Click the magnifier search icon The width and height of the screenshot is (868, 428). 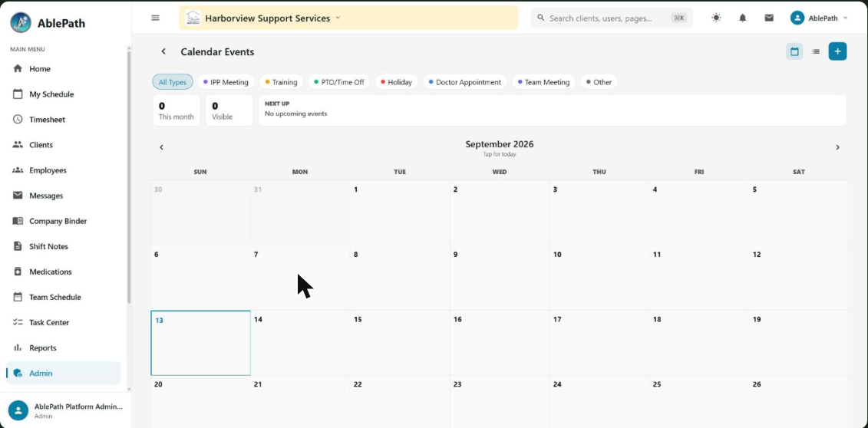point(541,18)
